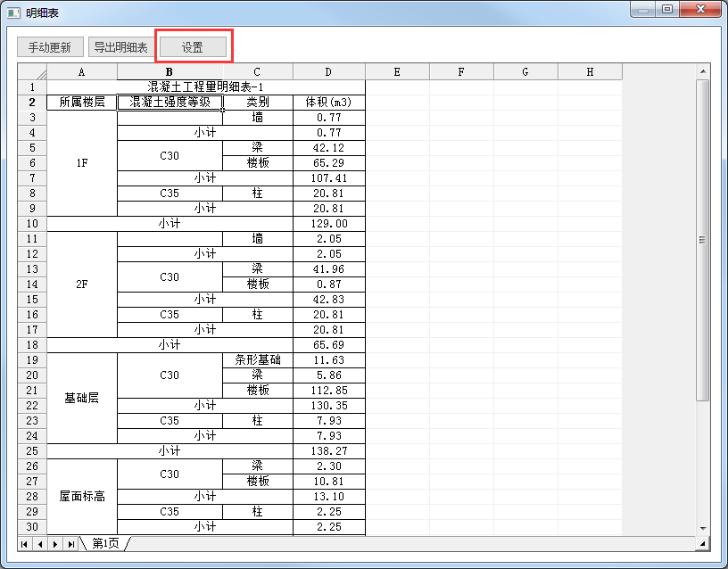
Task: Click the volume cell 5.86
Action: 329,375
